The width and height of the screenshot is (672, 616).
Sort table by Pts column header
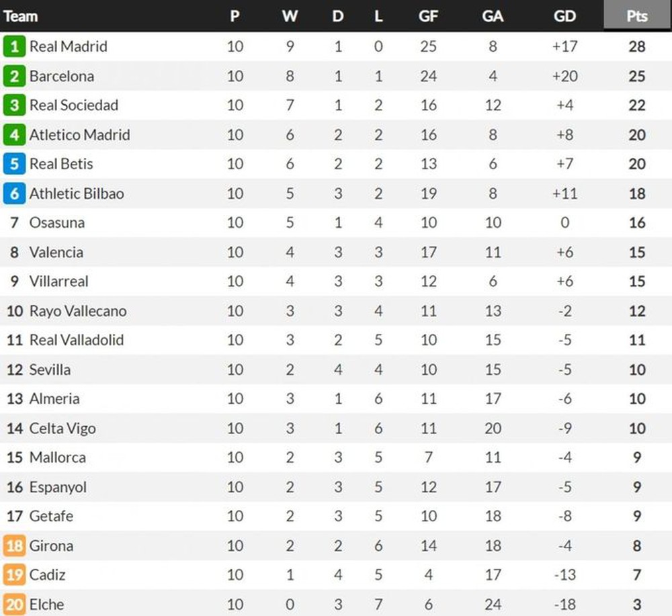click(637, 16)
